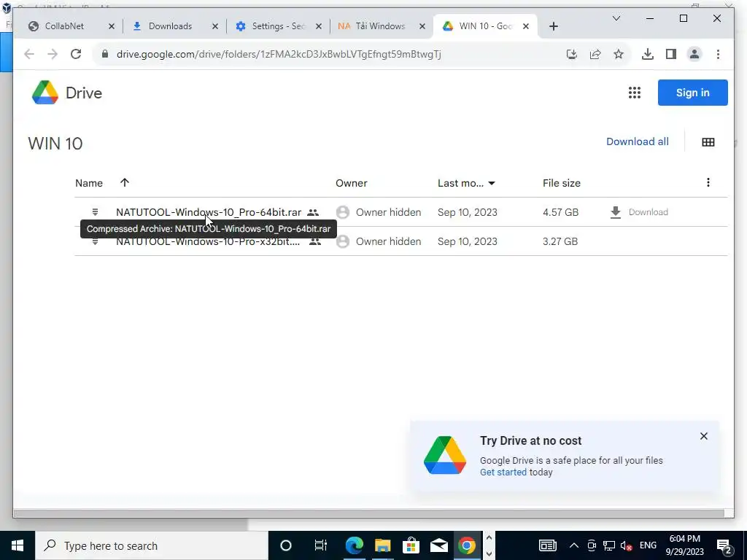The width and height of the screenshot is (747, 560).
Task: Click the File size column header
Action: click(561, 183)
